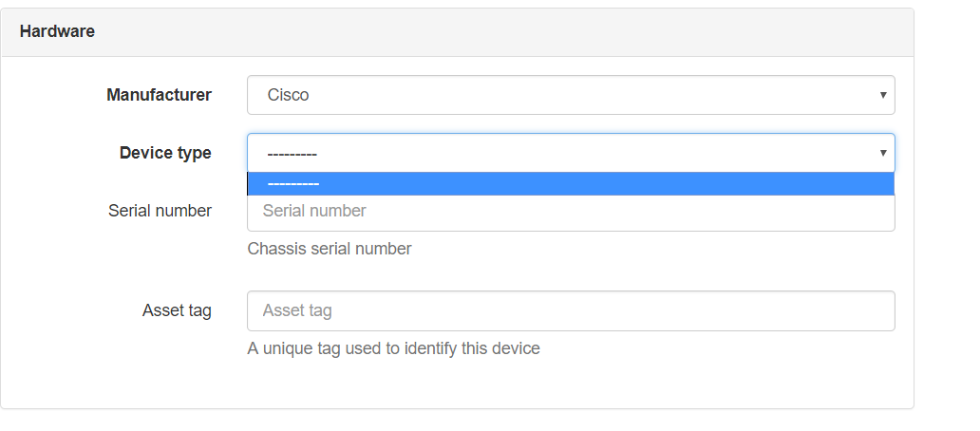980x431 pixels.
Task: Click the 'A unique tag' description text
Action: 393,348
